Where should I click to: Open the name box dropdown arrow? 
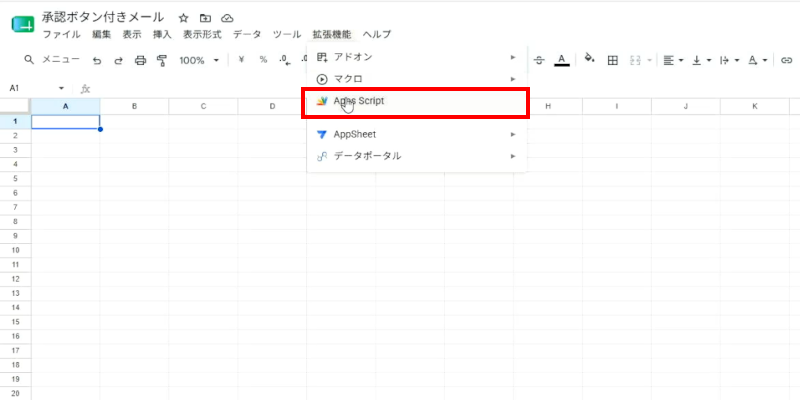62,88
